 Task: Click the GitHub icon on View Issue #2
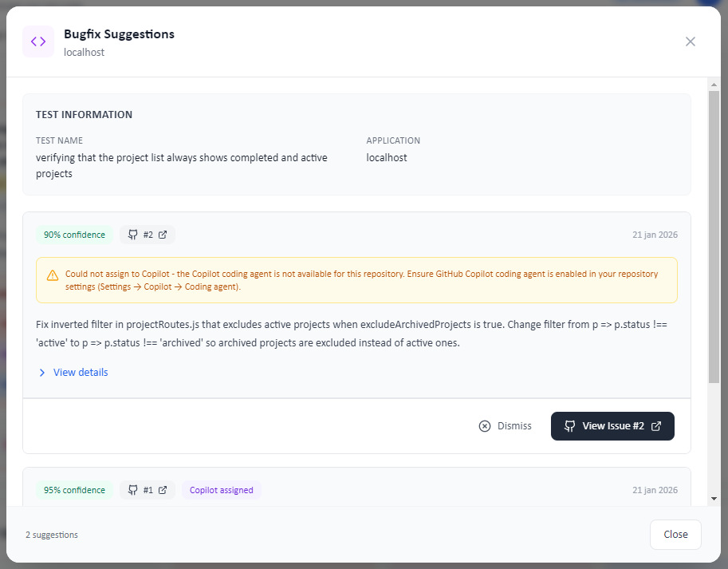pos(569,426)
